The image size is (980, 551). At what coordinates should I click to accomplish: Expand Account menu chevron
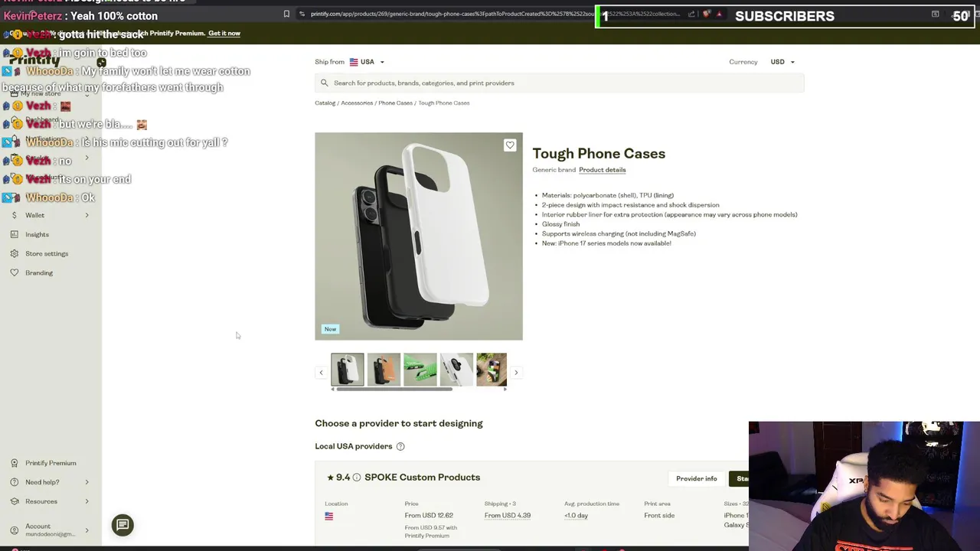tap(87, 530)
